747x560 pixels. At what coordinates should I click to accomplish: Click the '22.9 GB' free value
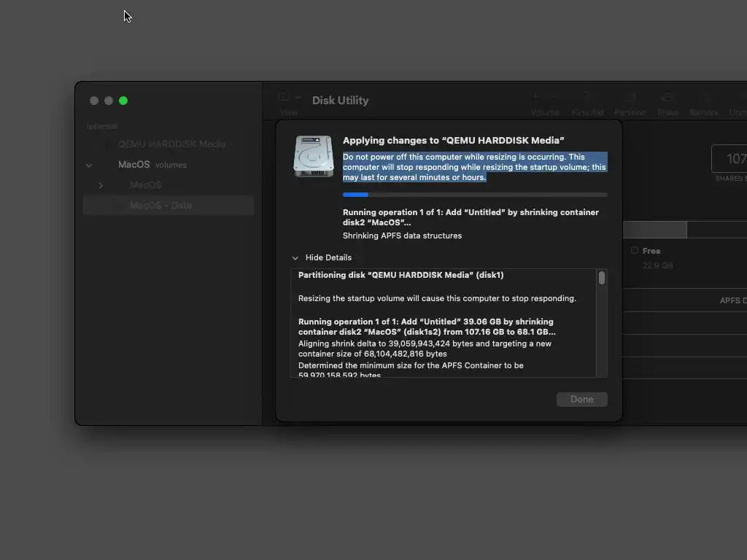(657, 265)
